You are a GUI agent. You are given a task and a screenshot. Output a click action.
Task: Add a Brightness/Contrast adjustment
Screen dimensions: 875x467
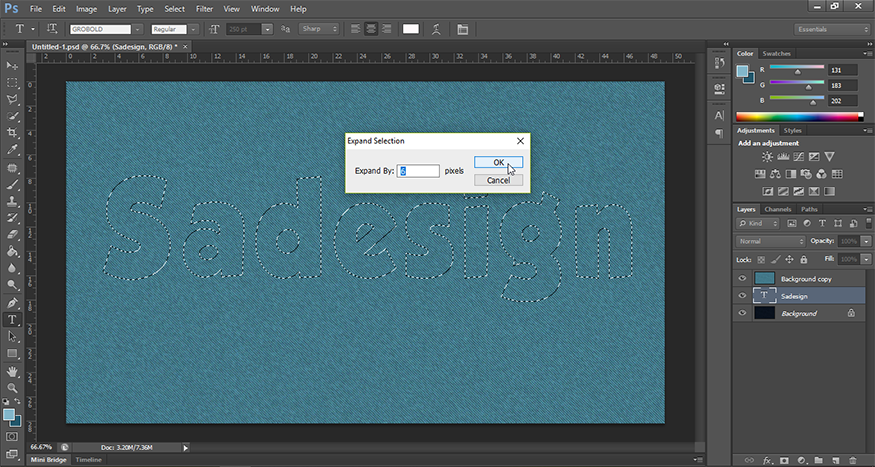(x=767, y=157)
